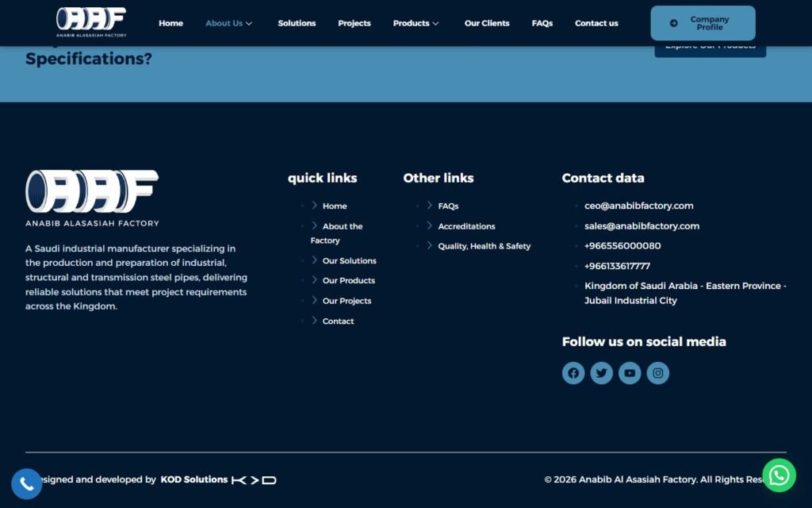Open the Accreditations link
This screenshot has width=812, height=508.
pos(466,226)
